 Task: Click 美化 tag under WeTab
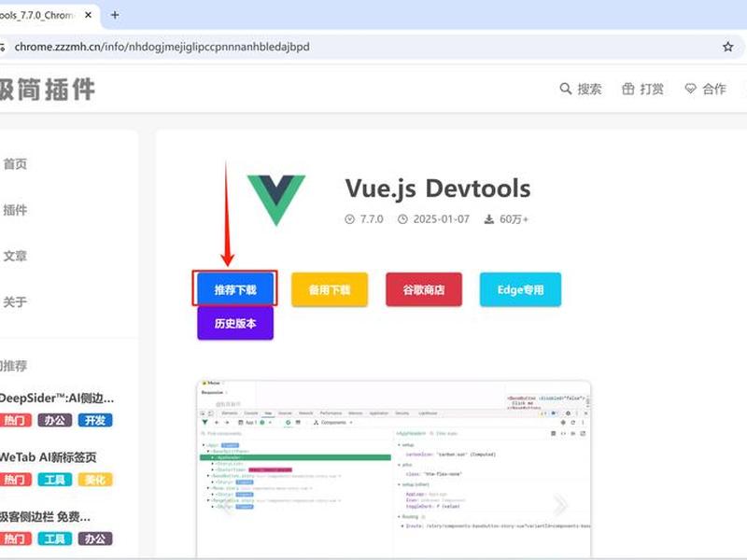[x=95, y=480]
